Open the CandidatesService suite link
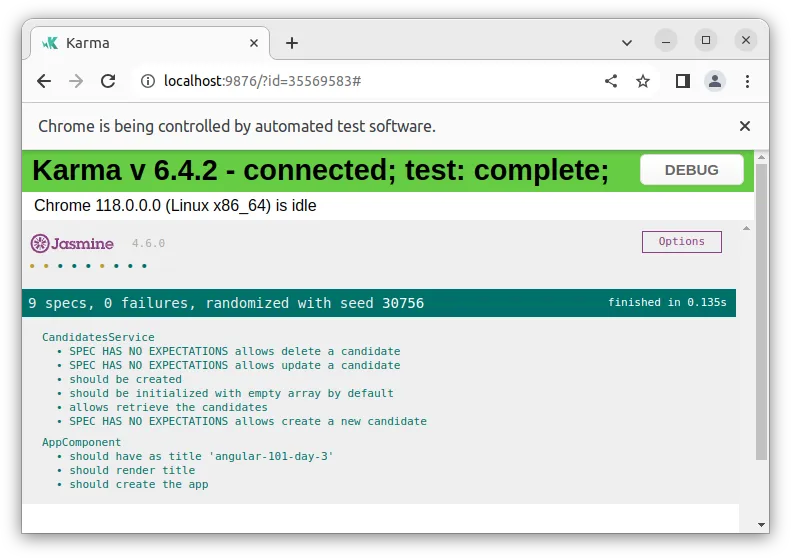This screenshot has width=791, height=558. pos(98,337)
